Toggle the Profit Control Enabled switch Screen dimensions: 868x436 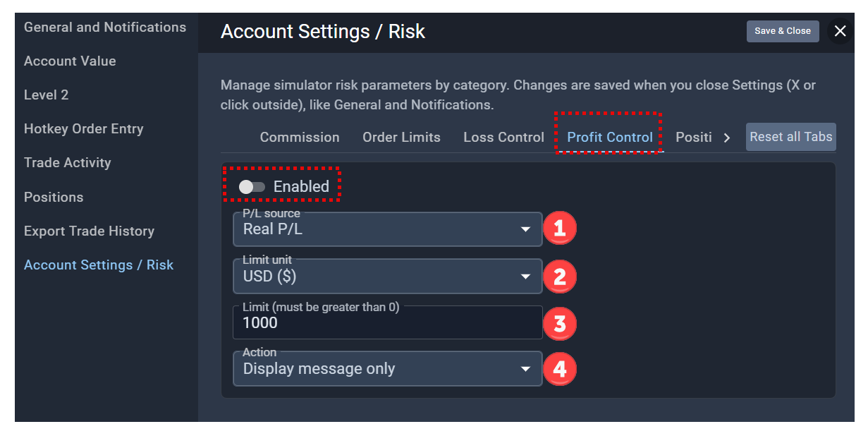pyautogui.click(x=252, y=187)
